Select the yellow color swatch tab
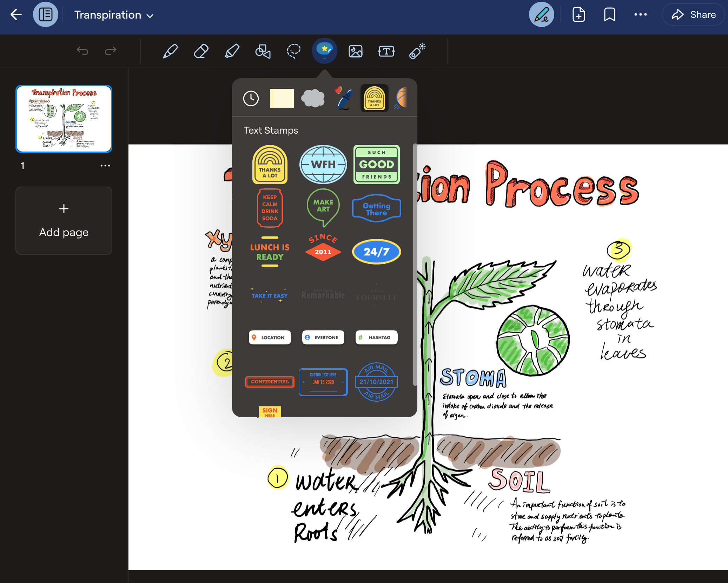Image resolution: width=728 pixels, height=583 pixels. click(x=280, y=98)
